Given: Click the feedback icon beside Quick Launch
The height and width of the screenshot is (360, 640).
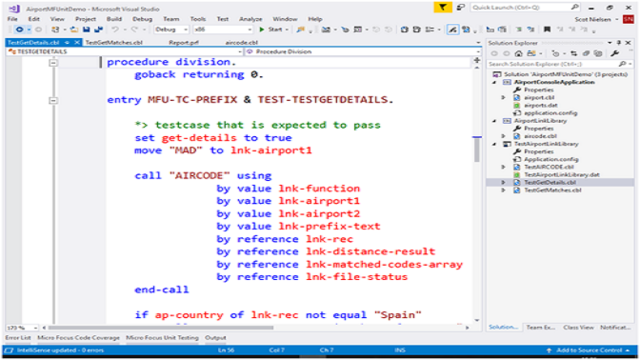Looking at the screenshot, I should [460, 7].
